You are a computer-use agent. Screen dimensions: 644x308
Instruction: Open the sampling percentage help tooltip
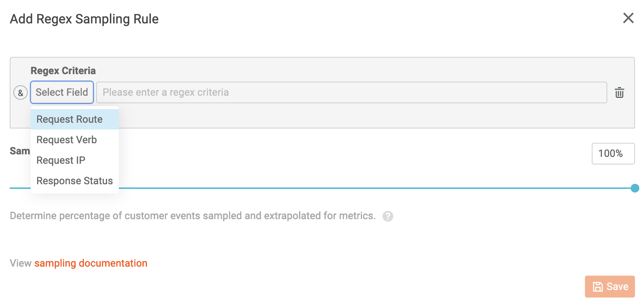pos(388,216)
